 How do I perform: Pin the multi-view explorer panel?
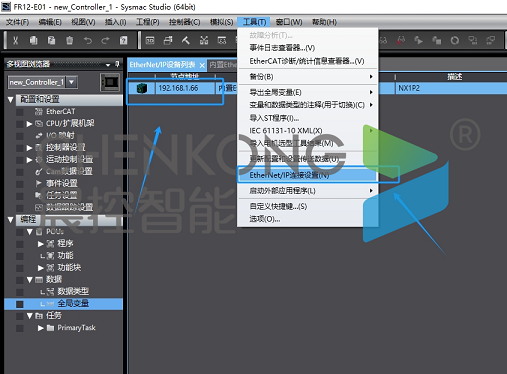(117, 64)
